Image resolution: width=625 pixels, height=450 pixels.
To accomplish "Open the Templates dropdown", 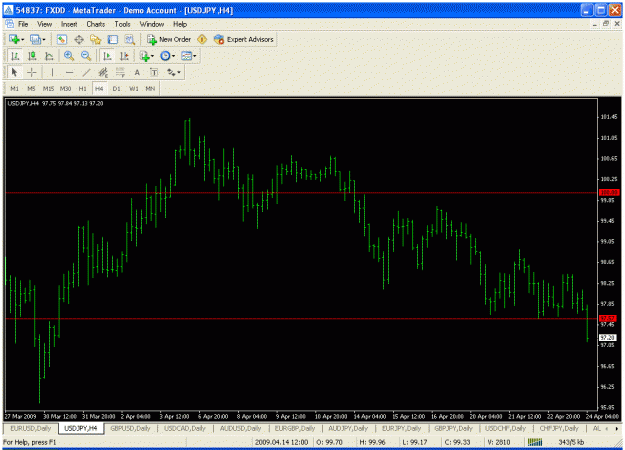I will coord(189,56).
